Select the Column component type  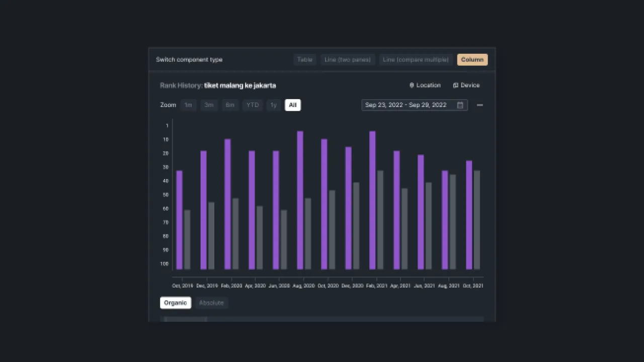tap(472, 59)
